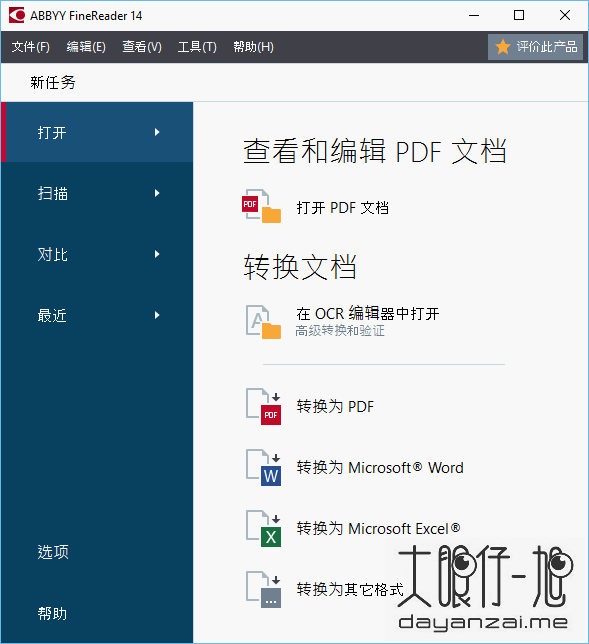Click the 评价此产品 button
Screen dimensions: 589x644
point(535,47)
